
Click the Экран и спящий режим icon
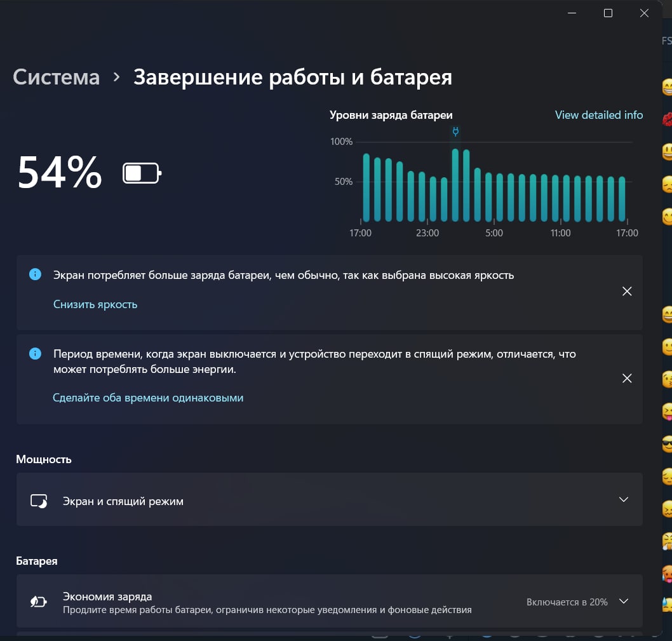coord(39,501)
